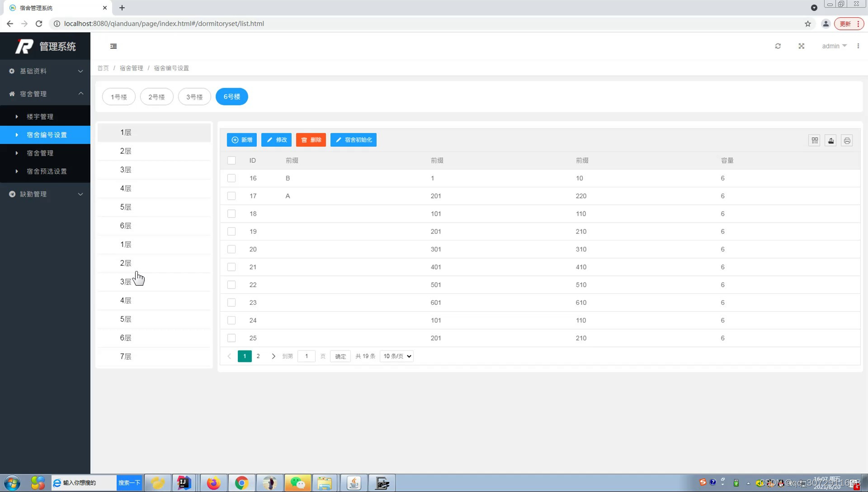Screen dimensions: 868x492
Task: Select the 6号楼 building tab
Action: pyautogui.click(x=232, y=97)
